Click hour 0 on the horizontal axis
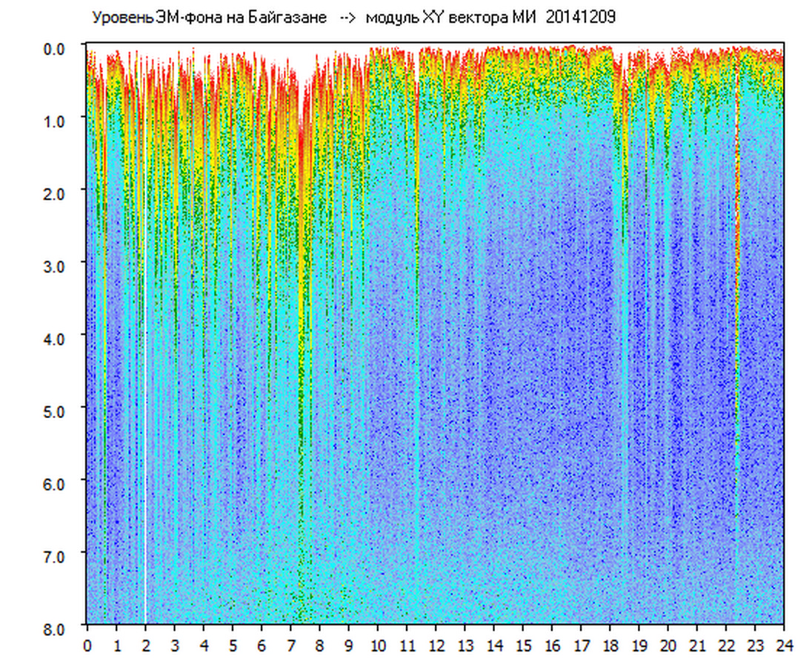 [x=87, y=646]
